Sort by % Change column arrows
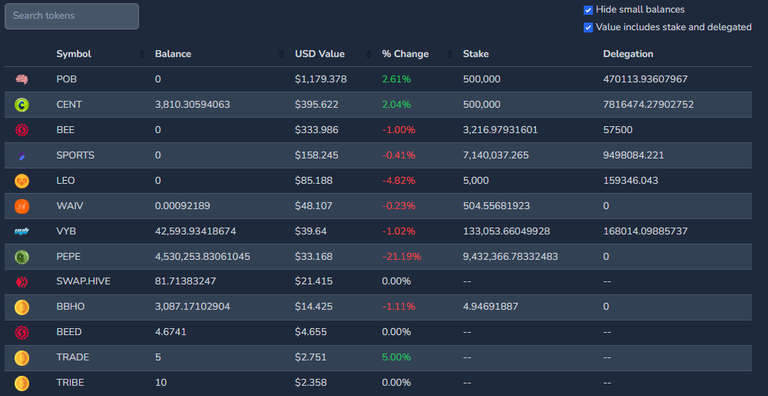Screen dimensions: 768x396 pos(450,54)
